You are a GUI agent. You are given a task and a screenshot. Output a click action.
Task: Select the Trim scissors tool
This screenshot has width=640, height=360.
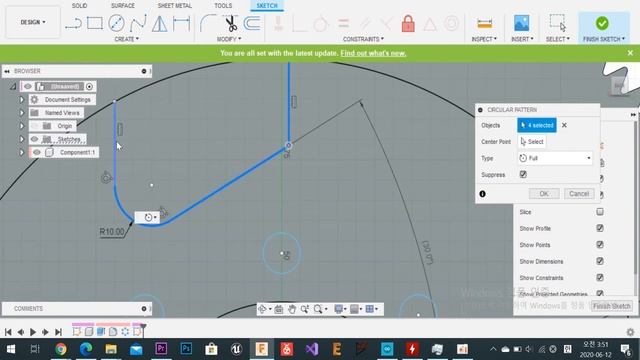(231, 23)
